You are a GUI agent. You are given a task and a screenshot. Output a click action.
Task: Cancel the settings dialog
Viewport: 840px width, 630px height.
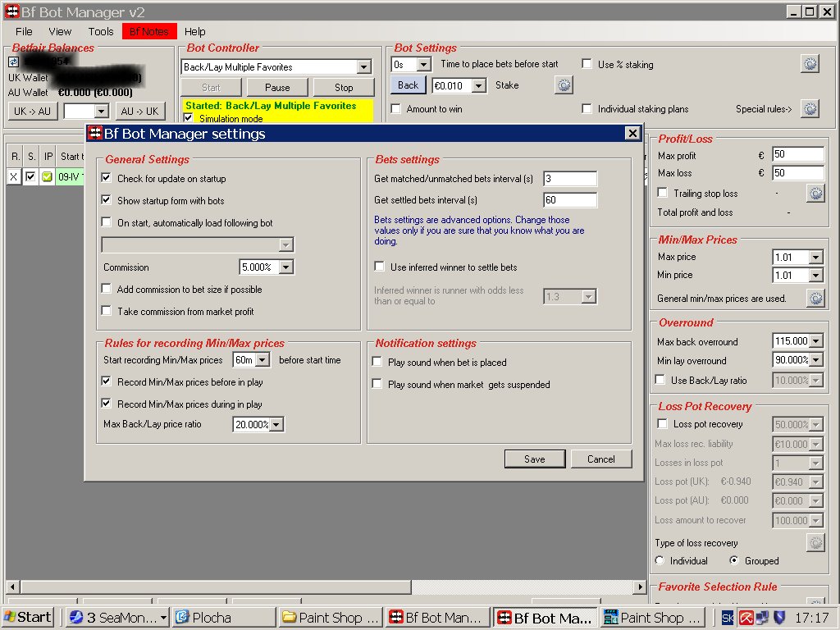coord(601,459)
